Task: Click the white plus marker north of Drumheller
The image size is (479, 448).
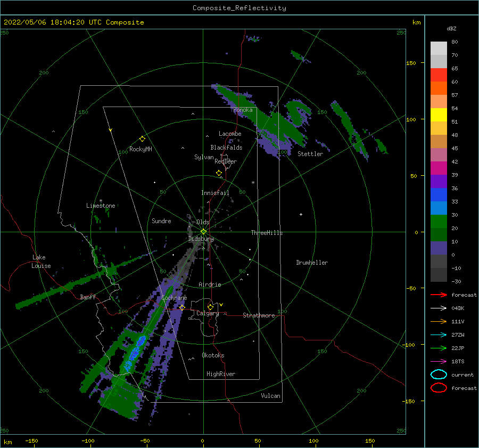Action: click(301, 214)
